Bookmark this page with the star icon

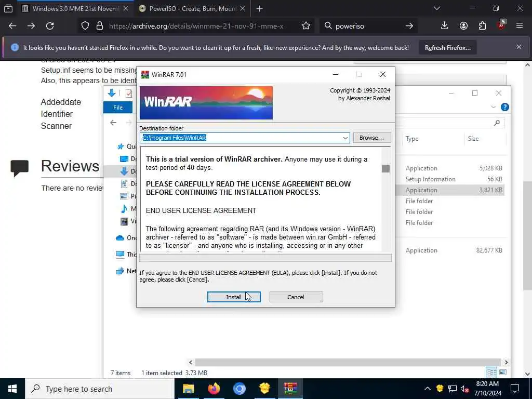tap(305, 26)
